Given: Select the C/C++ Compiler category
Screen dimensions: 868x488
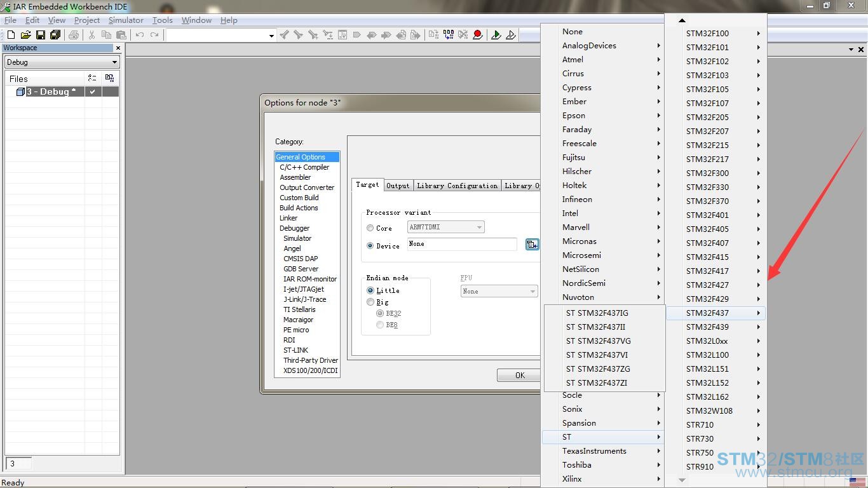Looking at the screenshot, I should pos(304,167).
